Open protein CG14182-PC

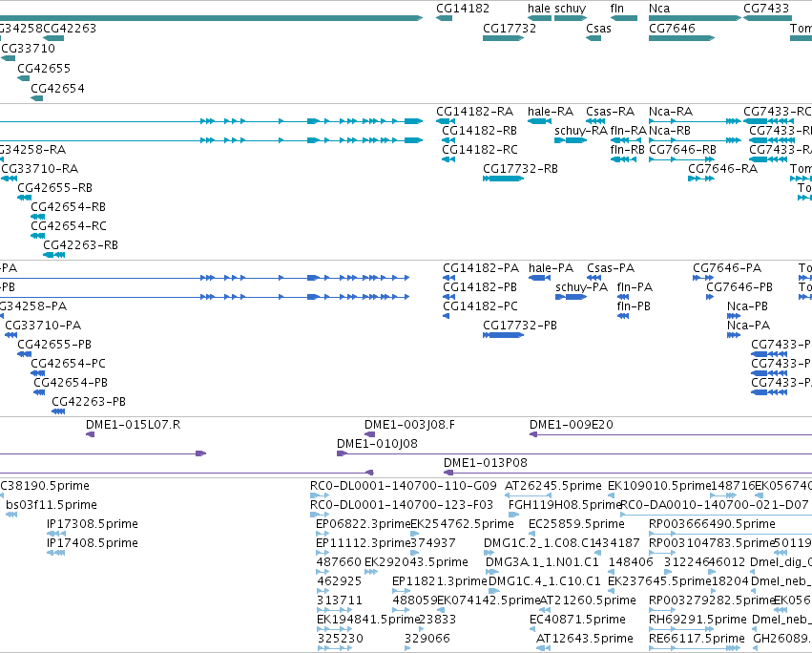coord(481,306)
